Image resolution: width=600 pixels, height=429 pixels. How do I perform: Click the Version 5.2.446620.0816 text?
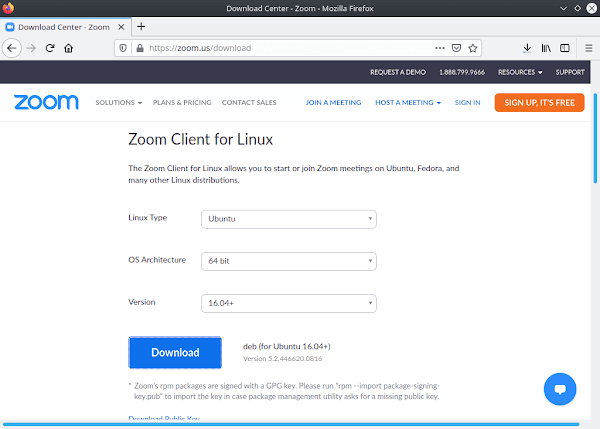(x=282, y=359)
